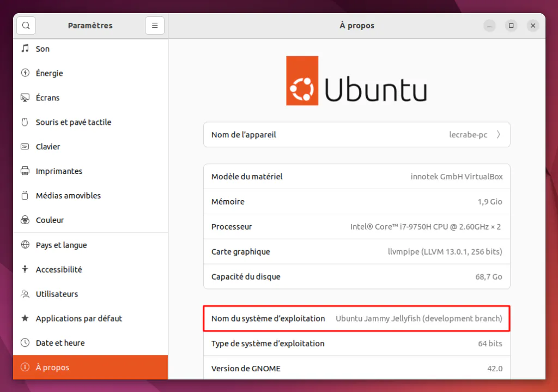Click the Couleur color wheel icon
Viewport: 558px width, 392px height.
(x=25, y=220)
